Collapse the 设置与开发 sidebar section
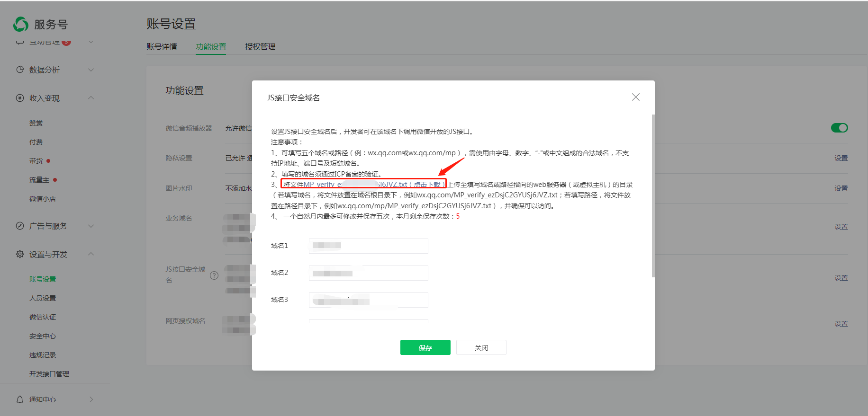The height and width of the screenshot is (416, 868). point(91,254)
